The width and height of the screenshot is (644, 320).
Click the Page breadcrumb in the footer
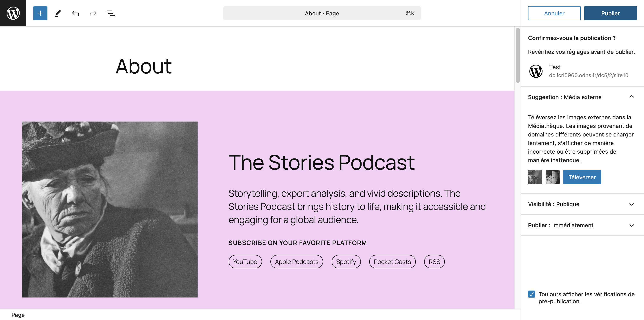(x=18, y=315)
